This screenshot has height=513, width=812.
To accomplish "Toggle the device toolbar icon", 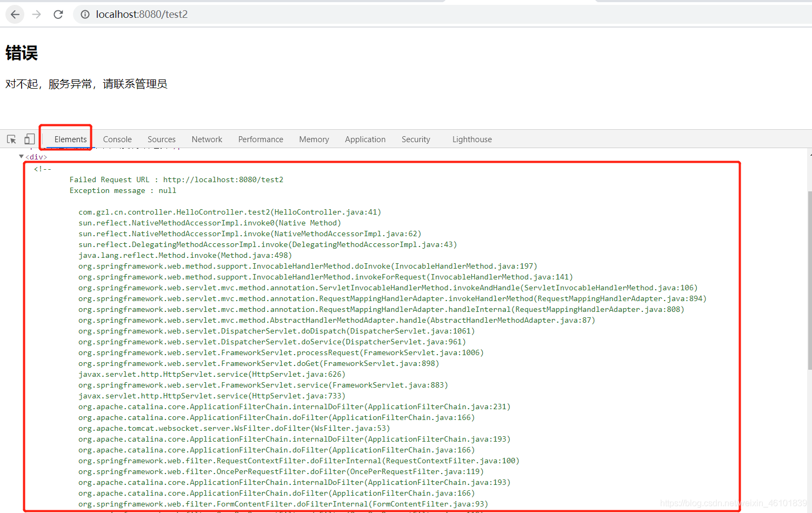I will [x=30, y=139].
